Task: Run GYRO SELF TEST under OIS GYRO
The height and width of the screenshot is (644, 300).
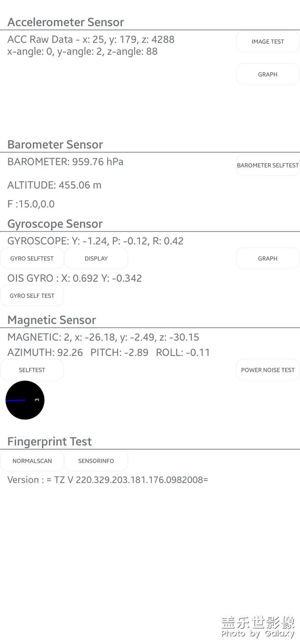Action: 32,296
